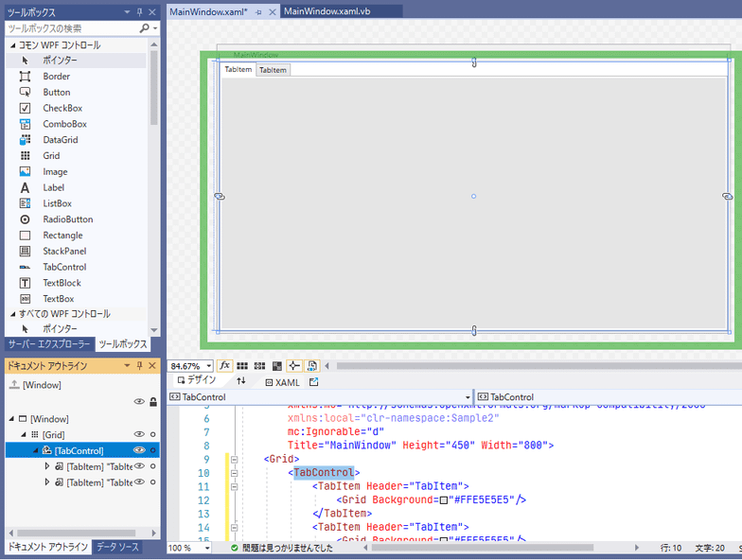Screen dimensions: 742x560
Task: Choose the Image control from the toolbox
Action: pyautogui.click(x=54, y=172)
